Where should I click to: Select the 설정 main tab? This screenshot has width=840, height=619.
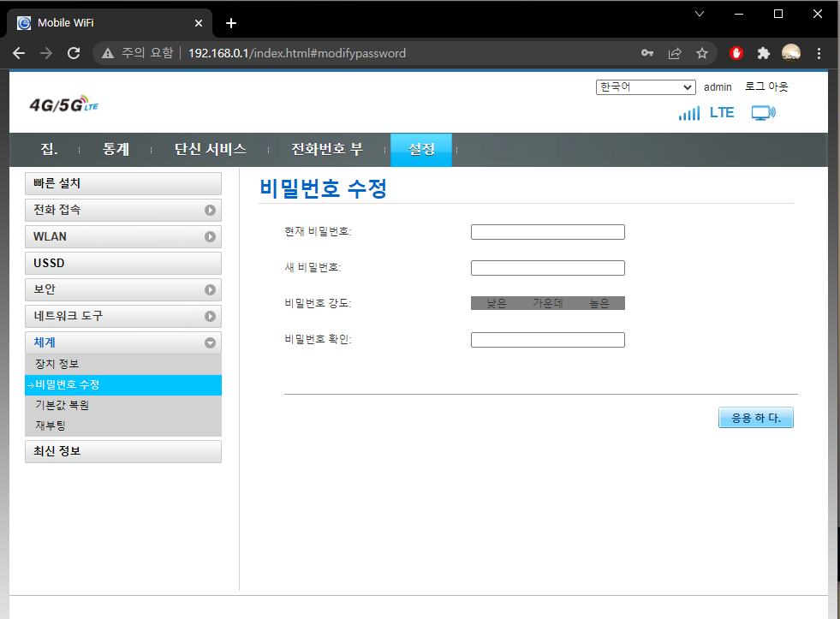pyautogui.click(x=421, y=149)
